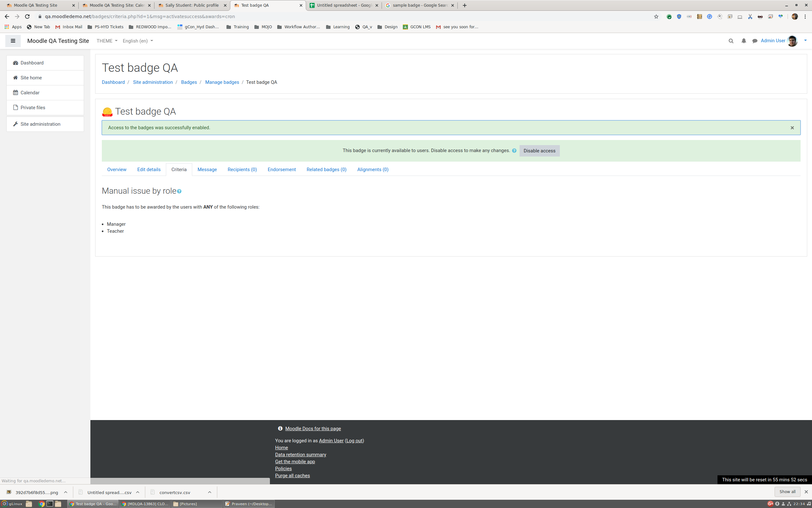Switch to the Untitled spreadsheet browser tab
Viewport: 812px width, 508px height.
(x=344, y=5)
